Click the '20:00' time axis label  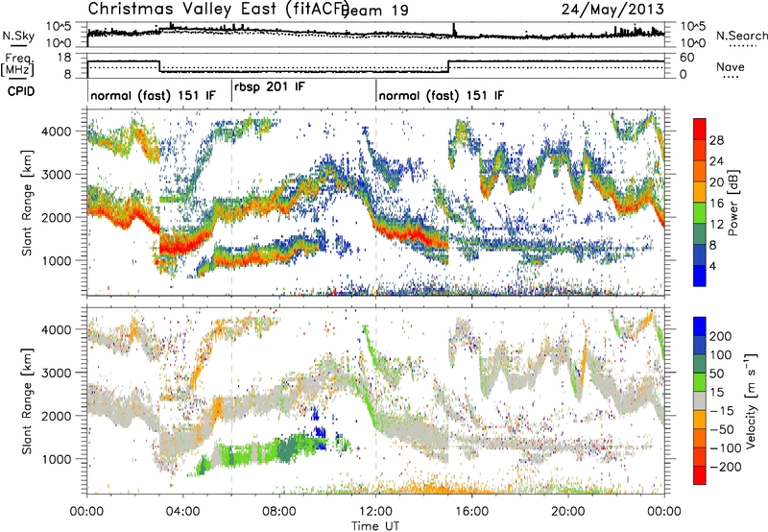point(568,512)
